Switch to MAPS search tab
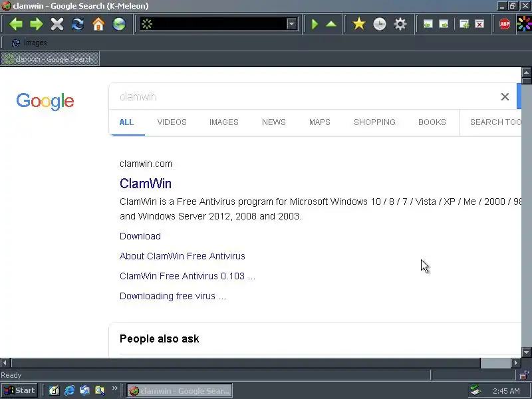The width and height of the screenshot is (532, 399). click(320, 122)
